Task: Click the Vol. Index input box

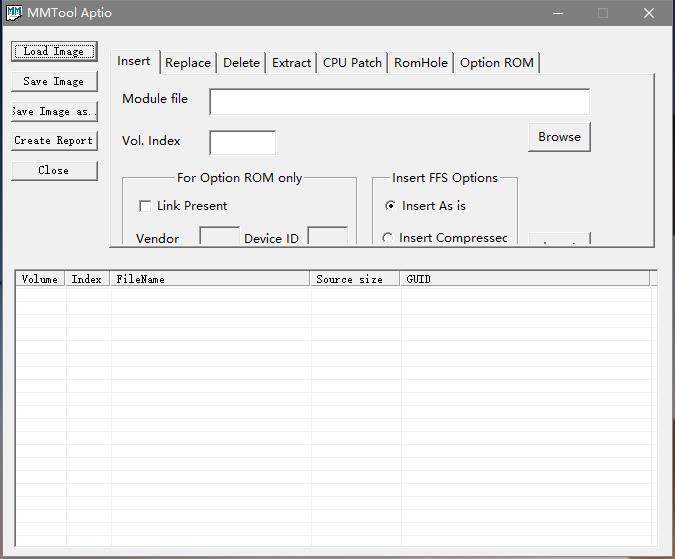Action: point(242,142)
